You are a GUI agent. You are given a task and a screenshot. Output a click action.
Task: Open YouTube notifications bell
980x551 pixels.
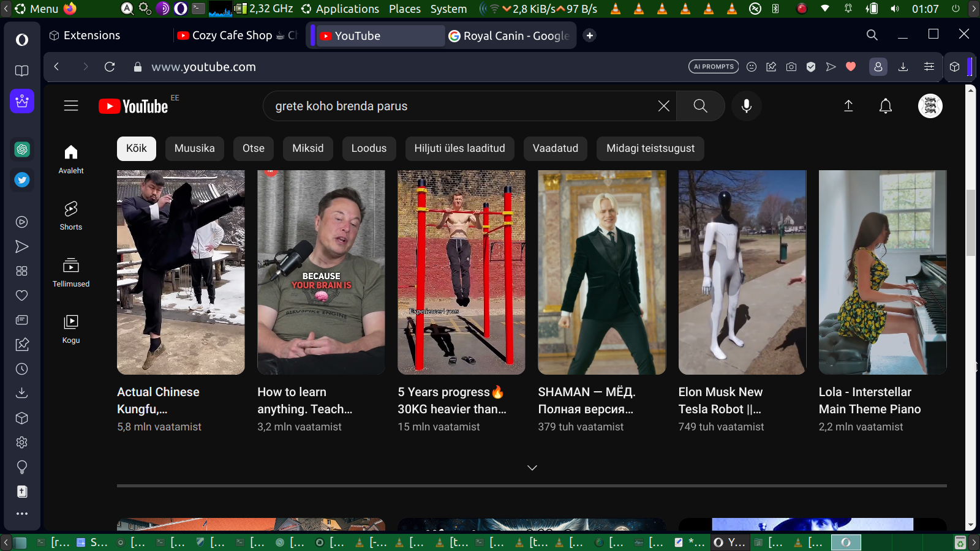click(x=885, y=106)
